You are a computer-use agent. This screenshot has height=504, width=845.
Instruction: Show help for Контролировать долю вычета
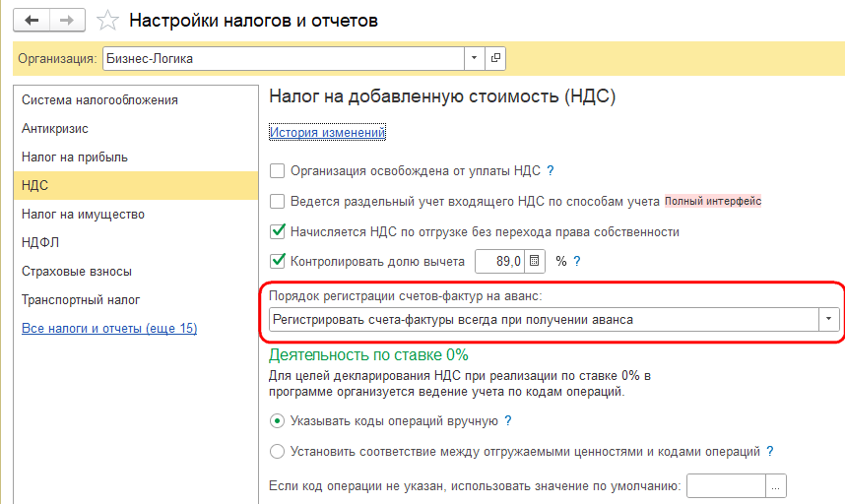click(576, 261)
